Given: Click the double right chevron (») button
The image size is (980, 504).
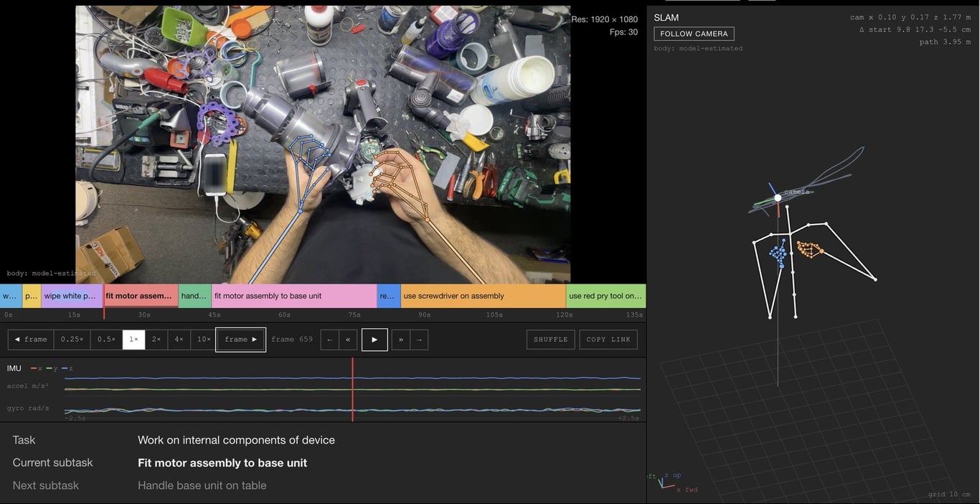Looking at the screenshot, I should pyautogui.click(x=401, y=340).
